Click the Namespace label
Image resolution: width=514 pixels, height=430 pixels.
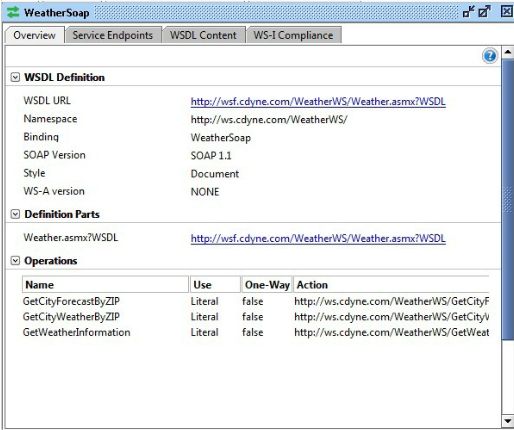50,119
